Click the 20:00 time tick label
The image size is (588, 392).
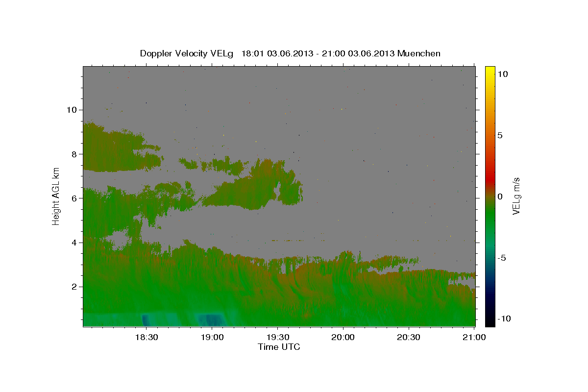[343, 337]
